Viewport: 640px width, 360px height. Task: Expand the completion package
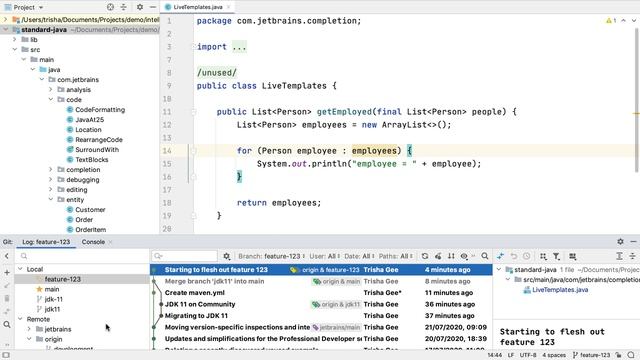51,169
